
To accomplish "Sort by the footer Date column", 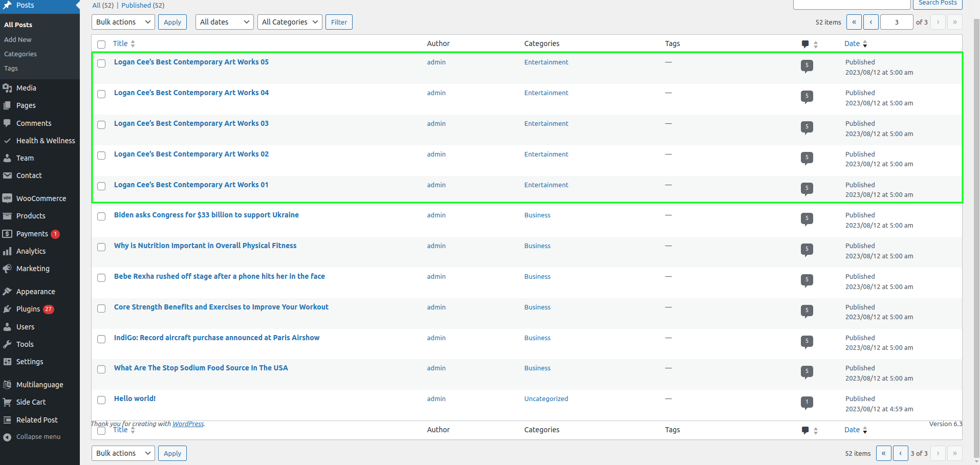I will click(x=856, y=430).
